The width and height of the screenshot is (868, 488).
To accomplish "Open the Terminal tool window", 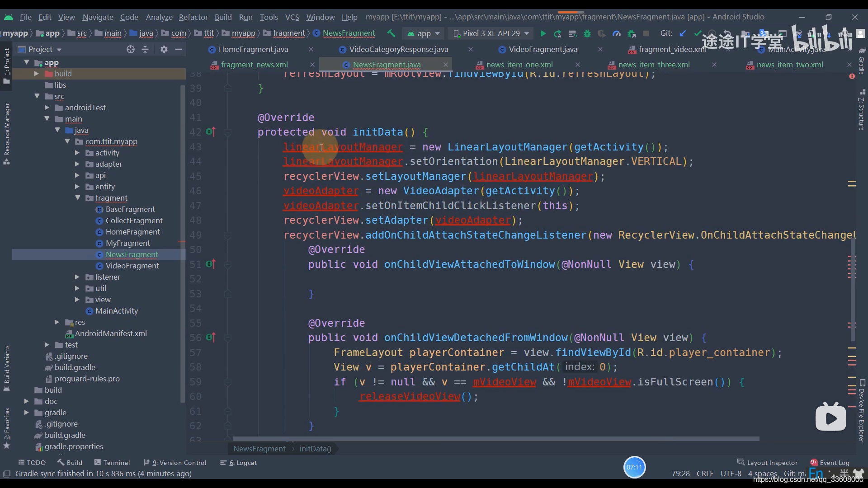I will click(112, 463).
